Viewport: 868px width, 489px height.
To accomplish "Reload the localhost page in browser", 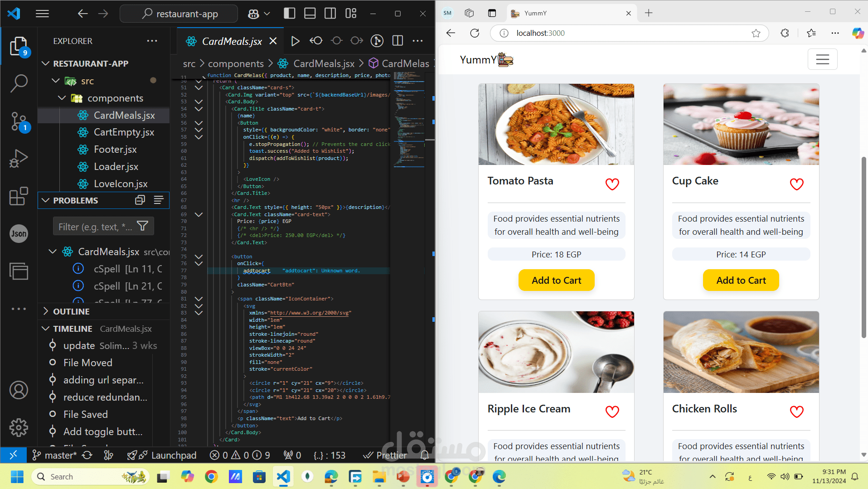I will coord(475,33).
